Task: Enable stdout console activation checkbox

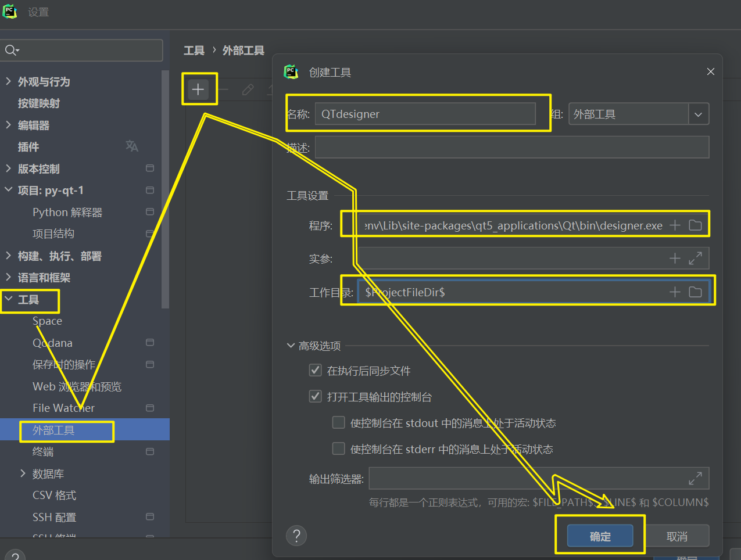Action: coord(338,423)
